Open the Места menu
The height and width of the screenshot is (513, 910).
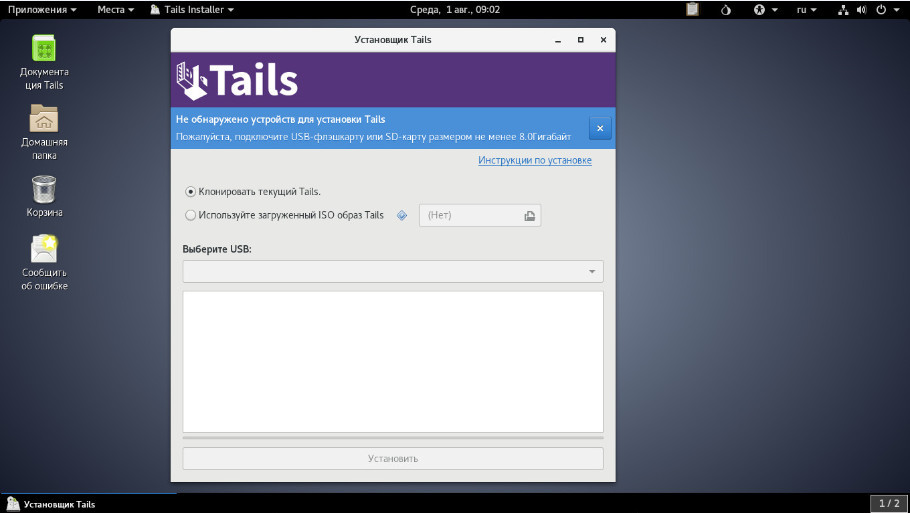115,9
